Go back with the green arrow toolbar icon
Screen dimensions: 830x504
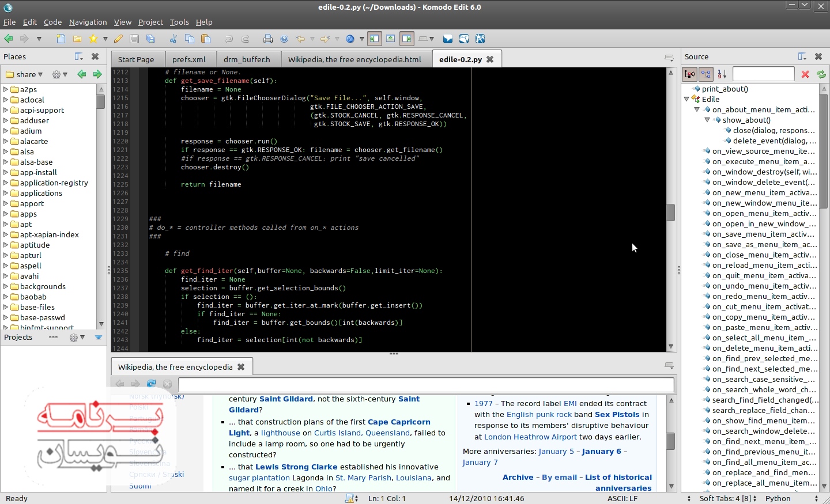coord(9,39)
